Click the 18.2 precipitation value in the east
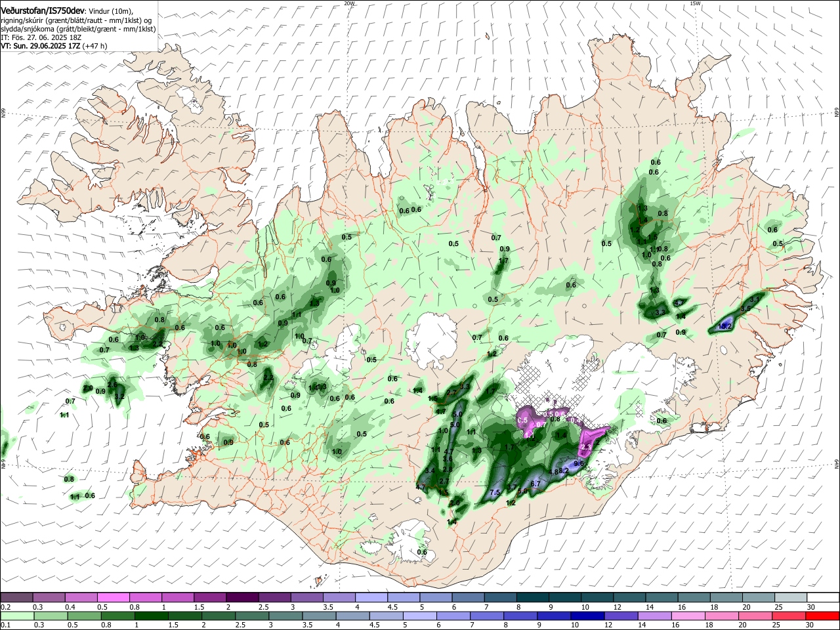This screenshot has height=630, width=840. [724, 325]
